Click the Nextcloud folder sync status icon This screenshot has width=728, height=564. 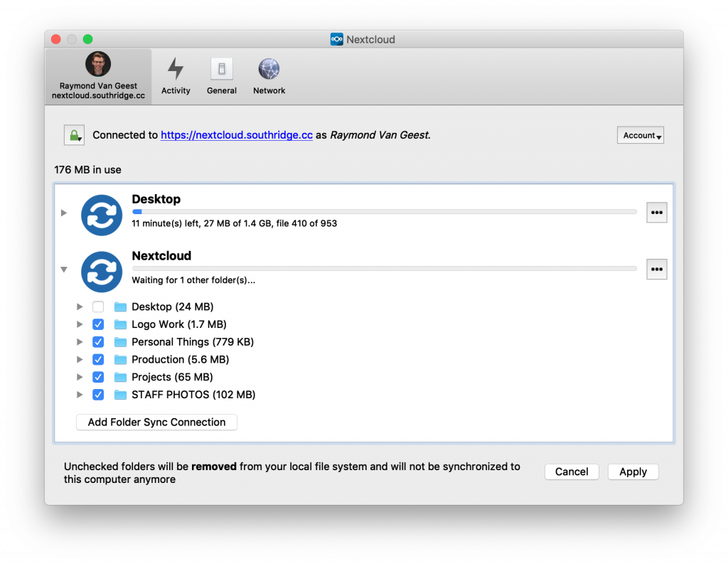click(102, 271)
